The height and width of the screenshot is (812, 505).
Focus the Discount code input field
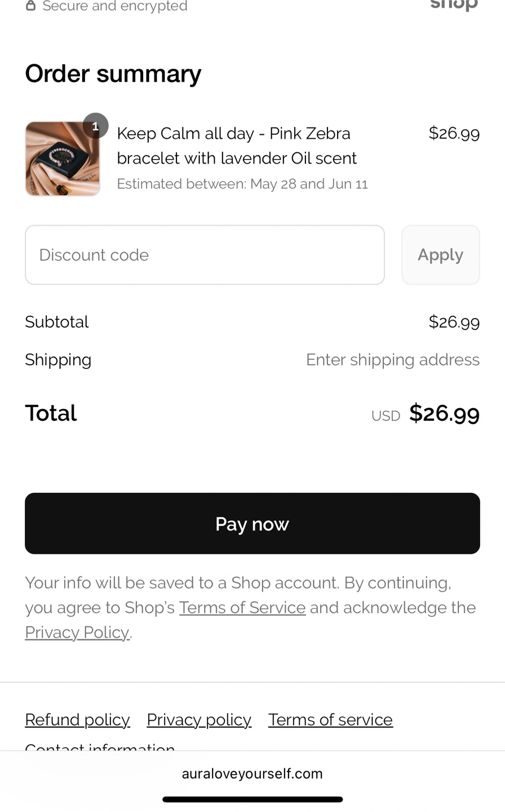[205, 255]
